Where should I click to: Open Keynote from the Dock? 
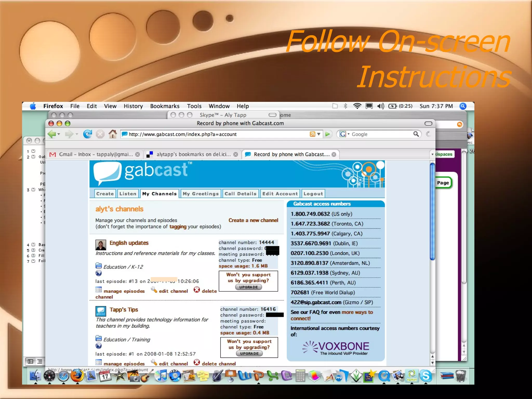tap(230, 376)
